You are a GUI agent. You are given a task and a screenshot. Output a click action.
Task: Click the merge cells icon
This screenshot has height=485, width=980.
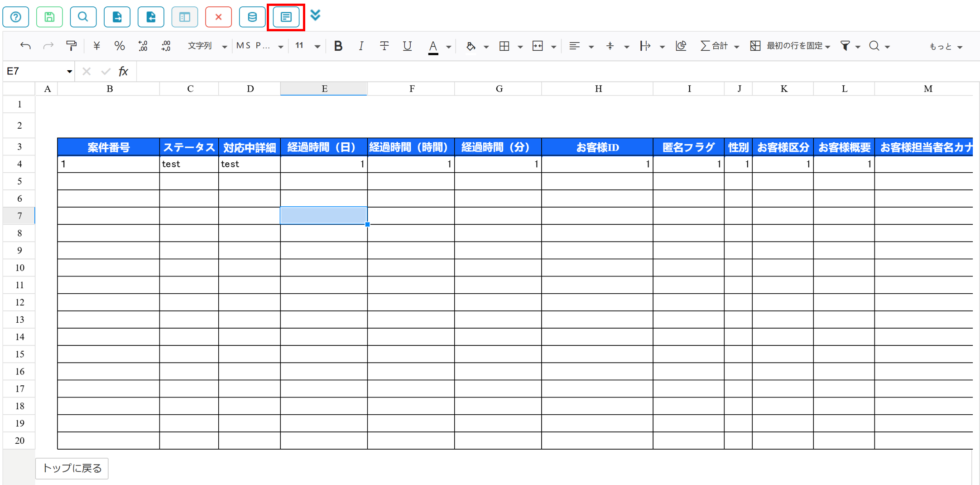(x=538, y=46)
